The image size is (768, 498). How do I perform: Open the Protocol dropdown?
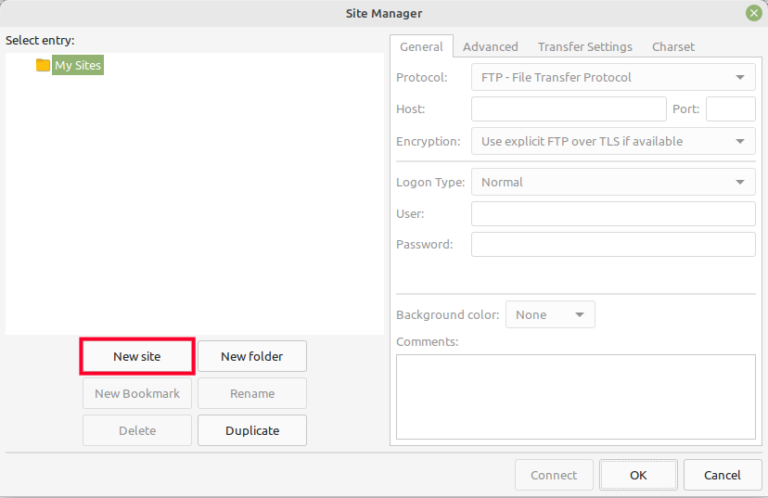[x=613, y=77]
